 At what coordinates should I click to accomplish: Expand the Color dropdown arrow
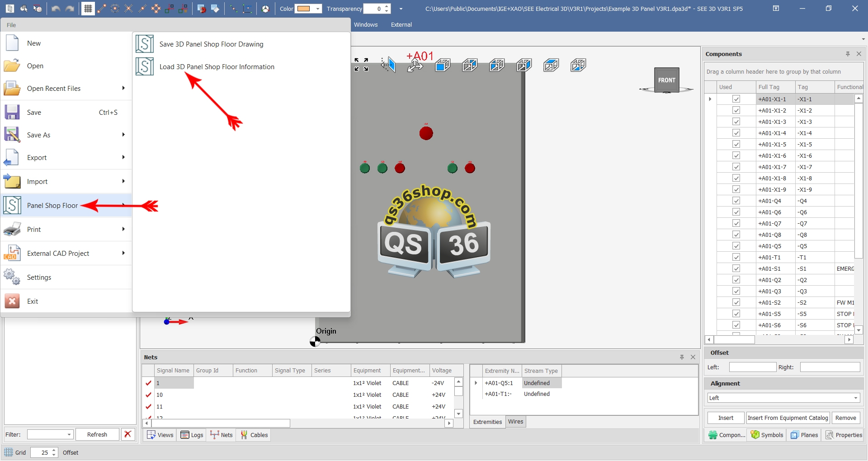(318, 9)
